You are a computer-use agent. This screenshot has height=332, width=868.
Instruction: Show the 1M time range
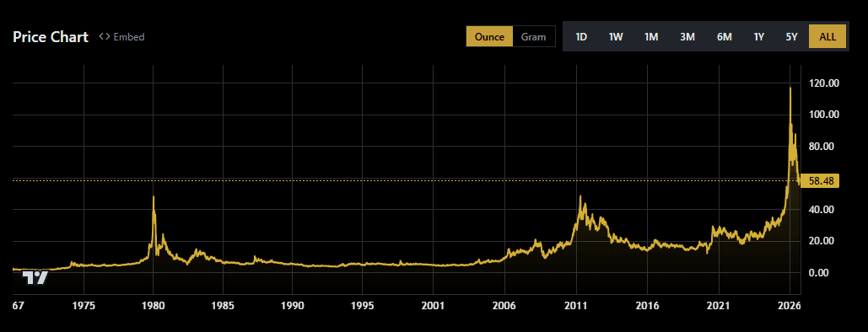tap(651, 37)
